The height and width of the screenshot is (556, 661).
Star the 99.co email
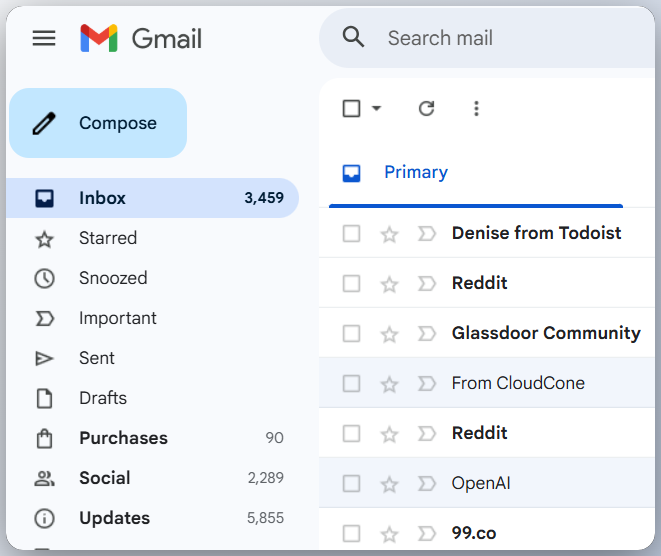coord(389,535)
